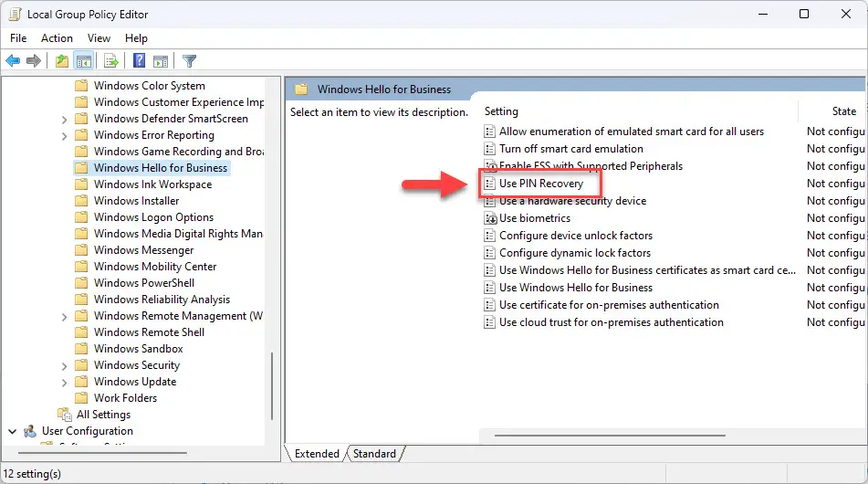Click the User Configuration icon in tree
868x484 pixels.
pyautogui.click(x=30, y=431)
